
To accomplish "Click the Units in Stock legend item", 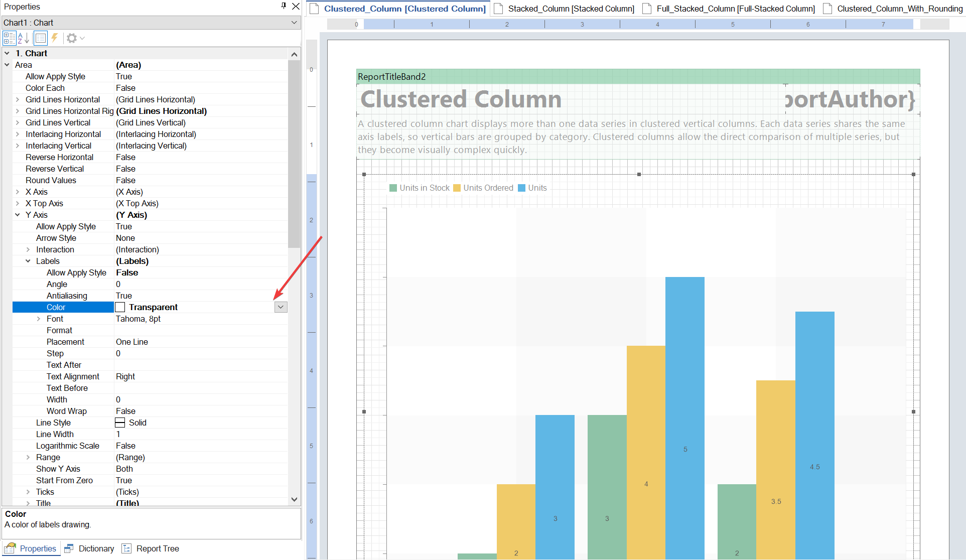I will pyautogui.click(x=420, y=188).
